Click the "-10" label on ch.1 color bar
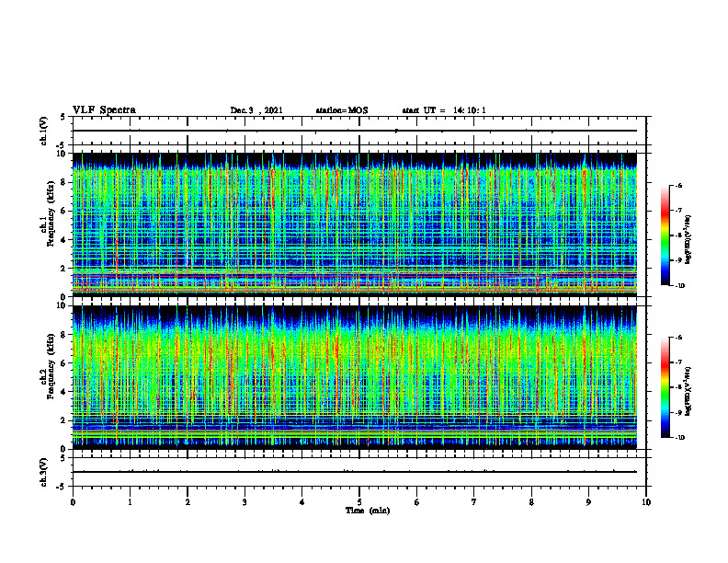The image size is (728, 563). (x=679, y=286)
